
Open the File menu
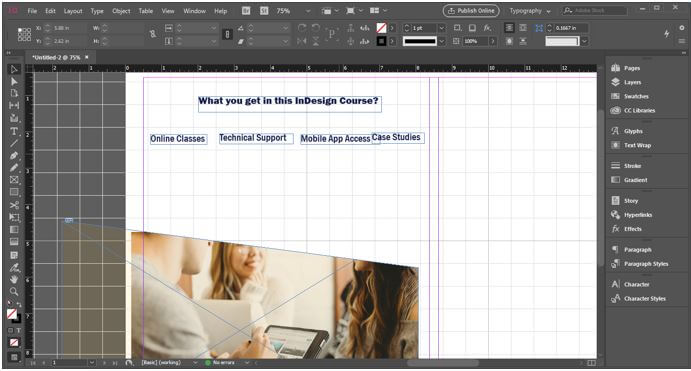coord(32,11)
